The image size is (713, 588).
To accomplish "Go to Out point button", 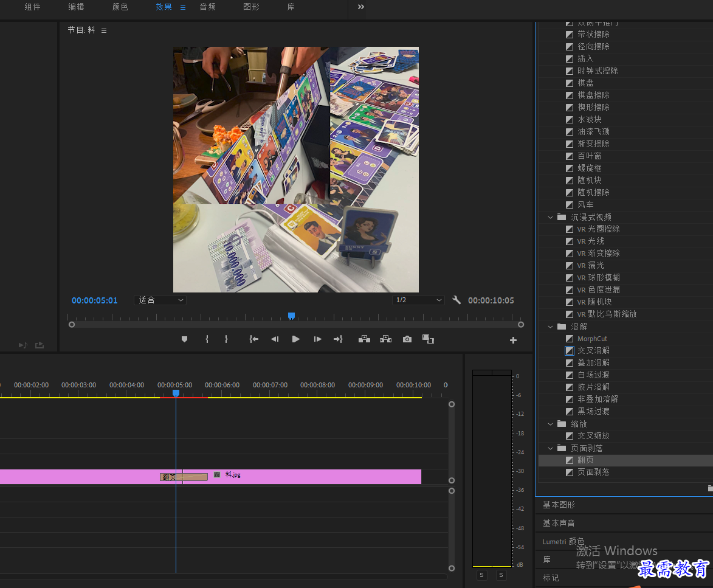I will [338, 339].
